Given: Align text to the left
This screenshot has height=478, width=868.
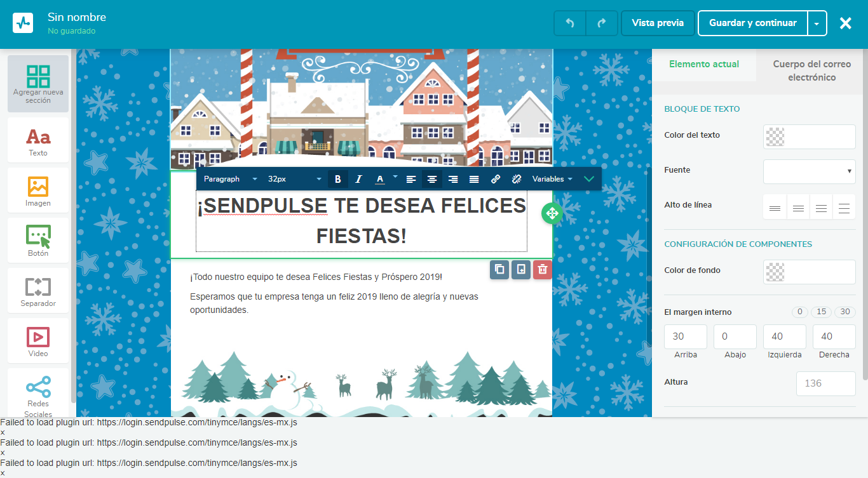Looking at the screenshot, I should click(411, 179).
